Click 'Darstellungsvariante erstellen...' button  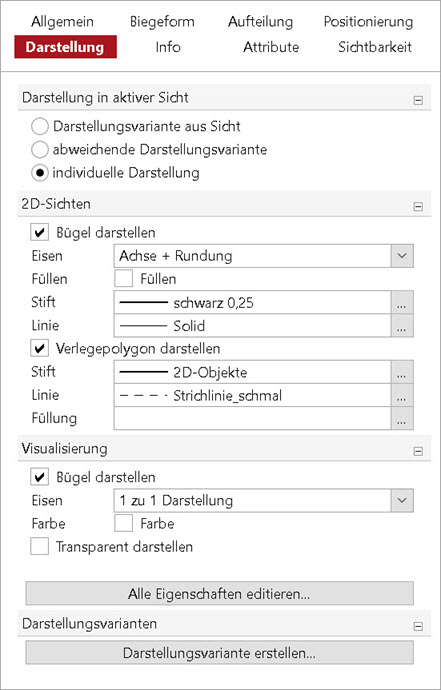[x=220, y=653]
